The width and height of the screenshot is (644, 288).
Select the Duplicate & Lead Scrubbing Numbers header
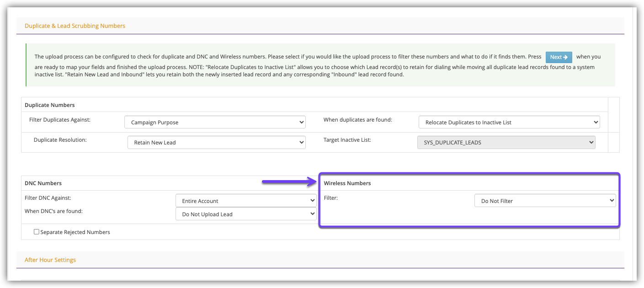pos(75,26)
